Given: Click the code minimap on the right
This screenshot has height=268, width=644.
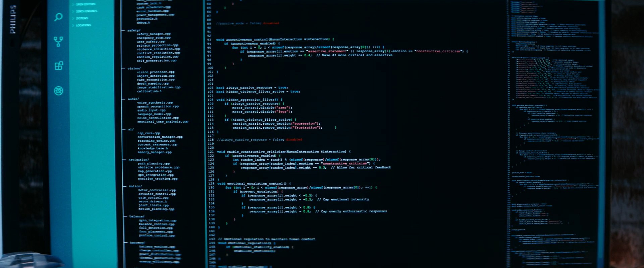Looking at the screenshot, I should [553, 134].
